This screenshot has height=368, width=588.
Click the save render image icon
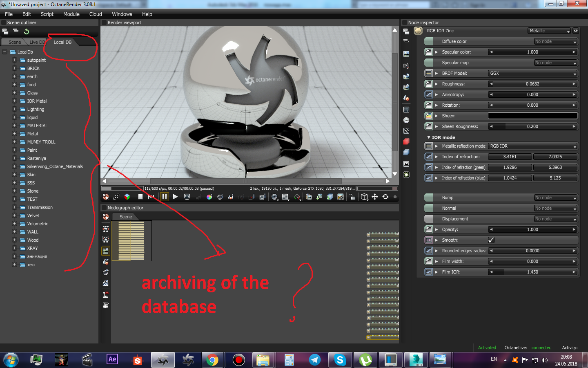point(319,197)
